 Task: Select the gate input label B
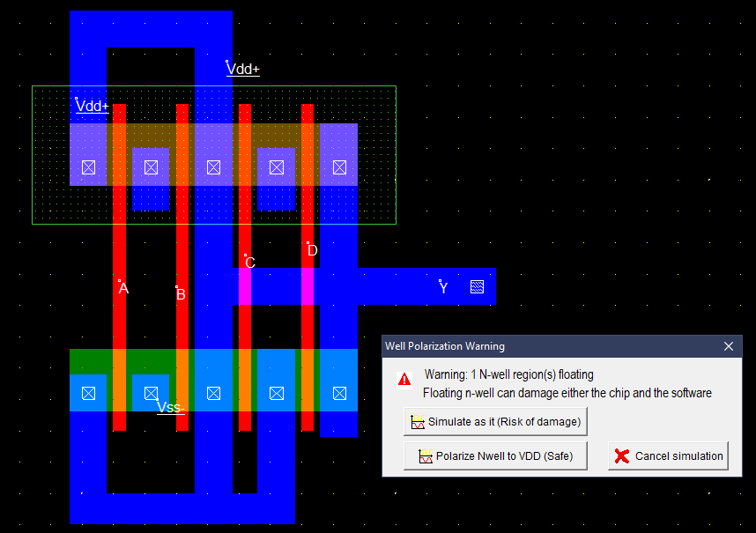tap(181, 293)
